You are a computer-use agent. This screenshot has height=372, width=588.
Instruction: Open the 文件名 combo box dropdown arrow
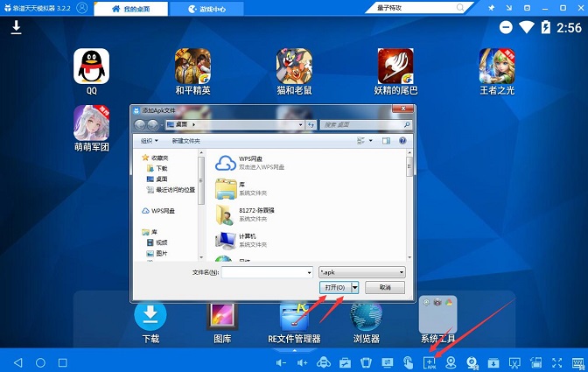pyautogui.click(x=310, y=272)
